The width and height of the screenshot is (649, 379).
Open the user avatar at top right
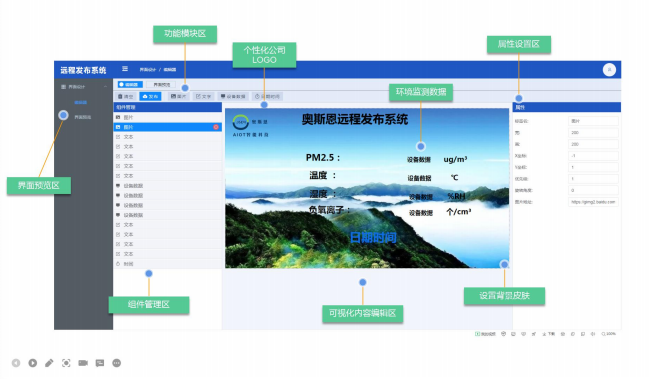(x=609, y=70)
